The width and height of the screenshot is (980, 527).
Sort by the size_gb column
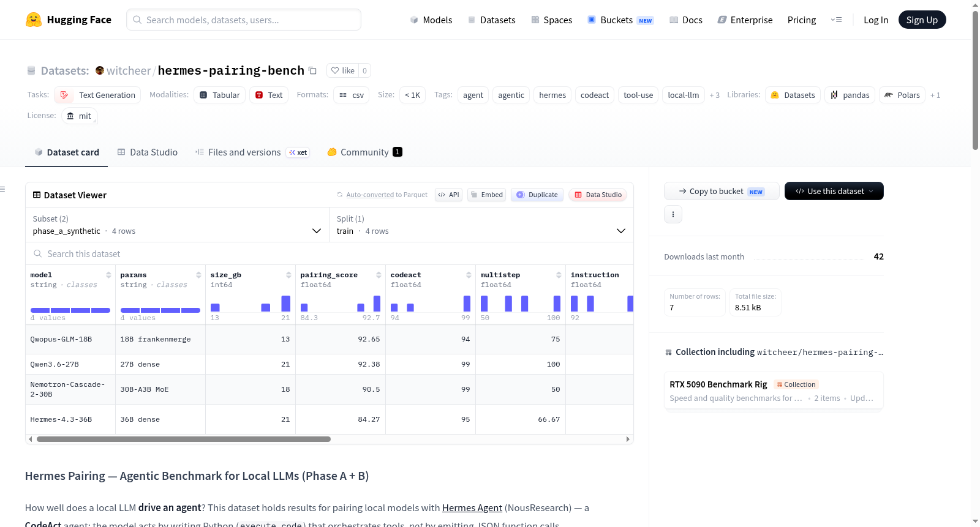[x=288, y=275]
